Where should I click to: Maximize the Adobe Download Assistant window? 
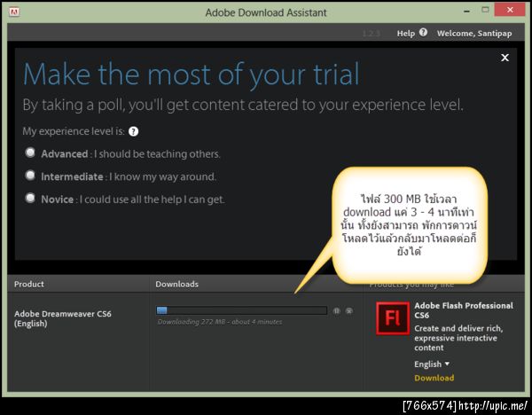(486, 10)
